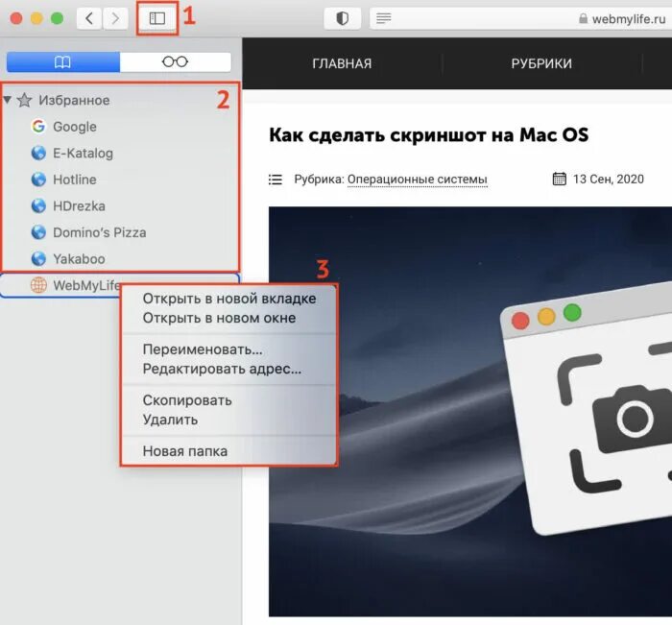Screen dimensions: 672x625
Task: Choose Переименовать… in context menu
Action: [228, 349]
